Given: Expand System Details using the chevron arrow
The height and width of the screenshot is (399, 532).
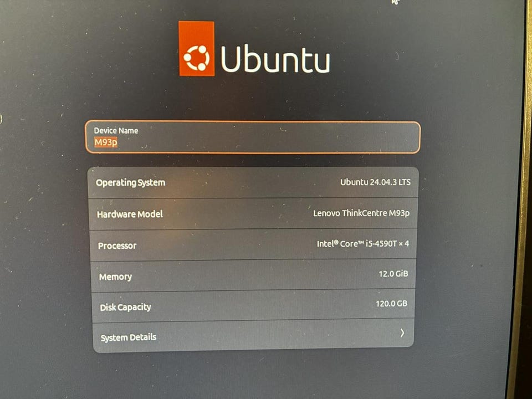Looking at the screenshot, I should [x=402, y=333].
